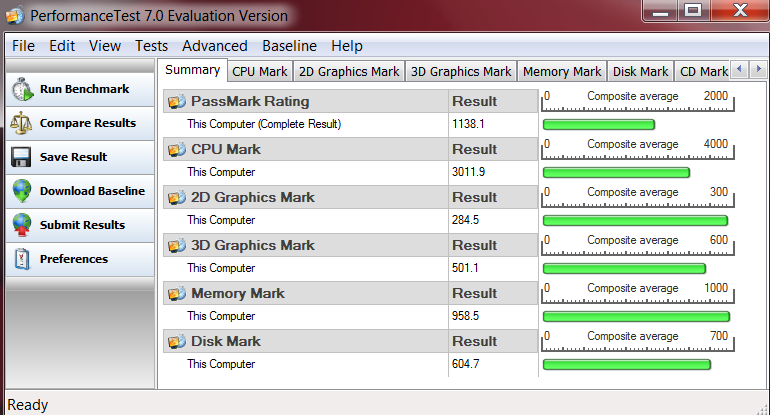
Task: Click the status bar resize grip
Action: pyautogui.click(x=762, y=409)
